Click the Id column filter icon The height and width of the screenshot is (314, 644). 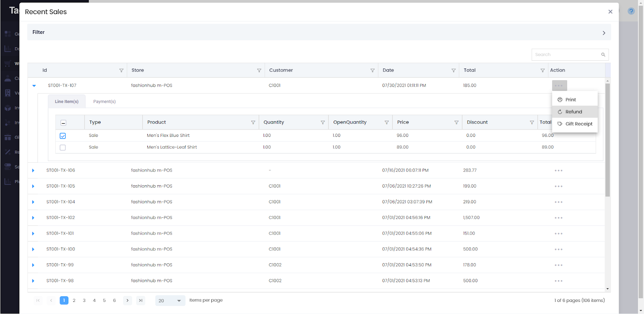pos(121,70)
